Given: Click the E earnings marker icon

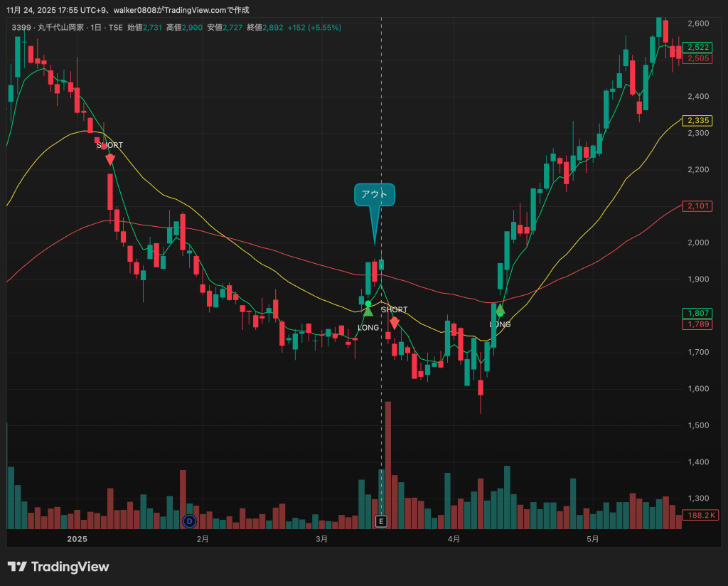Looking at the screenshot, I should [381, 521].
